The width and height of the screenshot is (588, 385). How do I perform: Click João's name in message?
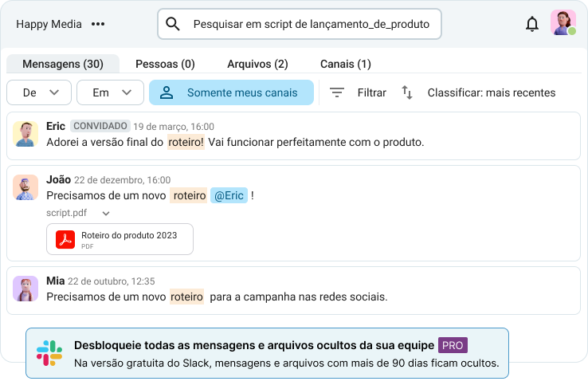pyautogui.click(x=58, y=179)
